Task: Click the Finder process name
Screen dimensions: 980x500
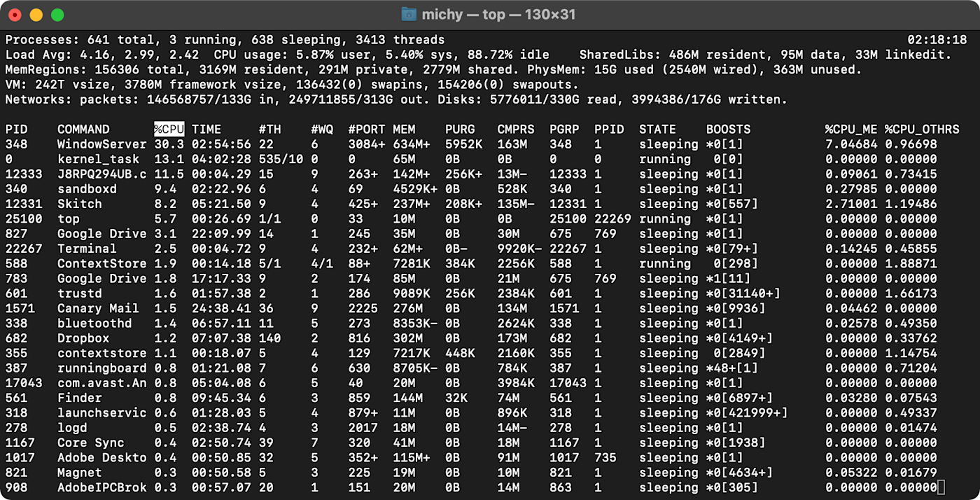Action: click(80, 398)
